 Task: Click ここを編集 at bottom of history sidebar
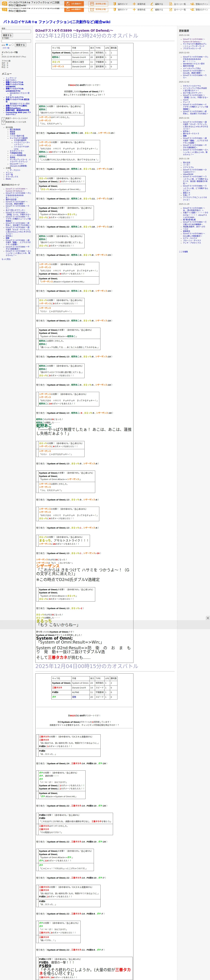coord(183,252)
